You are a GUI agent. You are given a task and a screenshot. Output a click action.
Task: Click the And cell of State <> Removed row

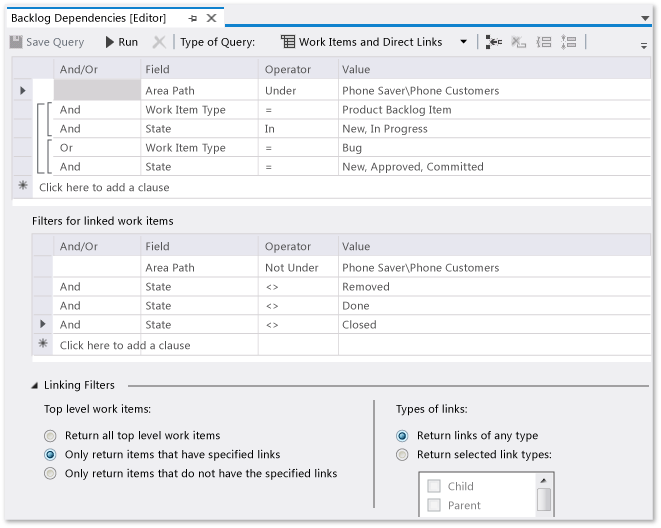coord(97,287)
